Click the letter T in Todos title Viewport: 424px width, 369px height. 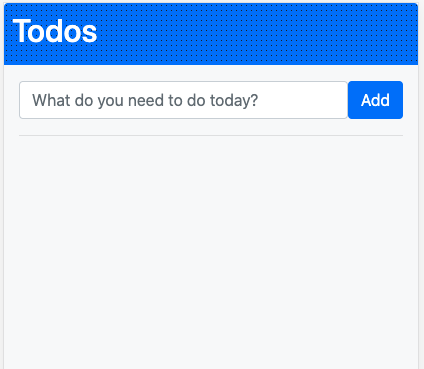(x=21, y=31)
